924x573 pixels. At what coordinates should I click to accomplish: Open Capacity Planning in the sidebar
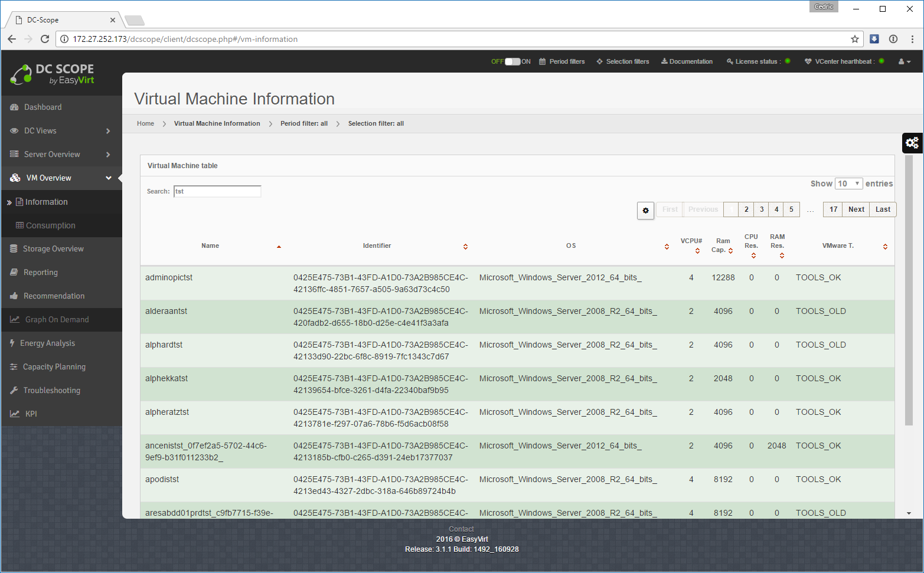54,366
